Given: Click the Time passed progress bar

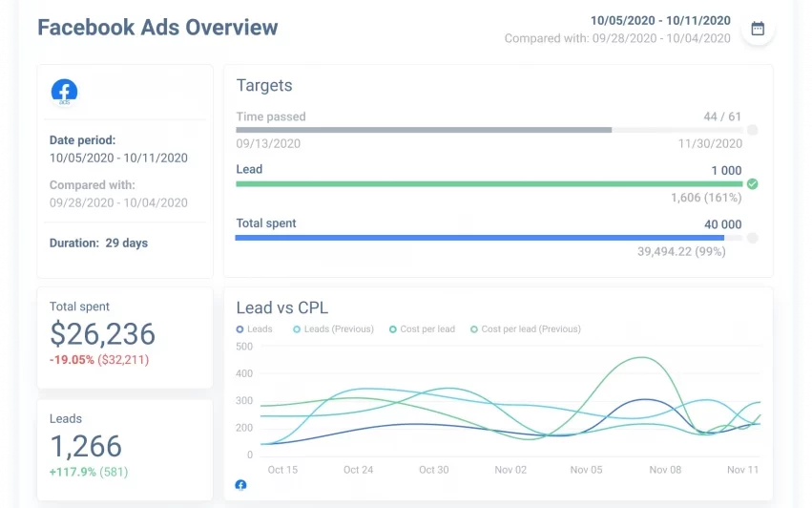Looking at the screenshot, I should [489, 130].
